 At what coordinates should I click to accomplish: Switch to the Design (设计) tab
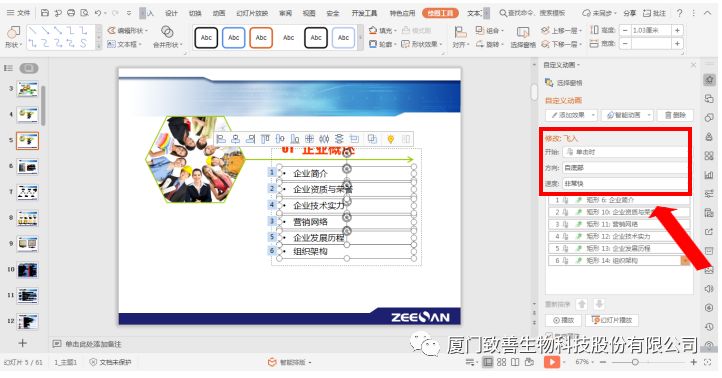[x=171, y=13]
